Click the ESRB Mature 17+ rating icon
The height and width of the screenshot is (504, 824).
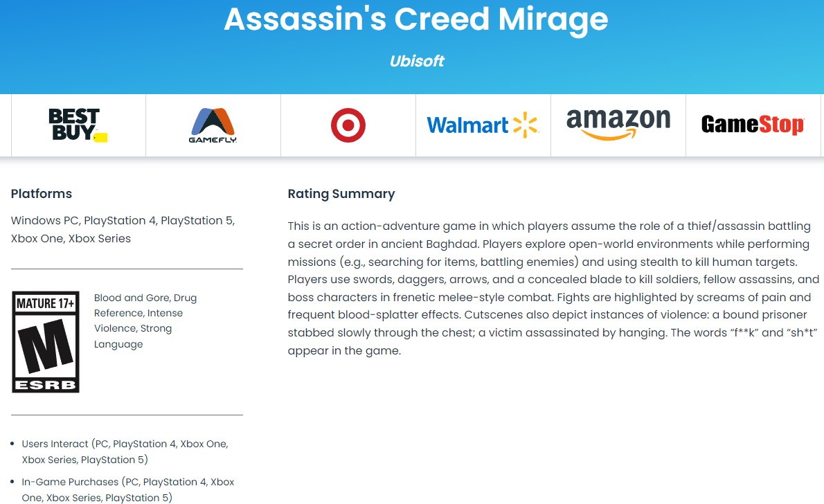click(x=46, y=341)
